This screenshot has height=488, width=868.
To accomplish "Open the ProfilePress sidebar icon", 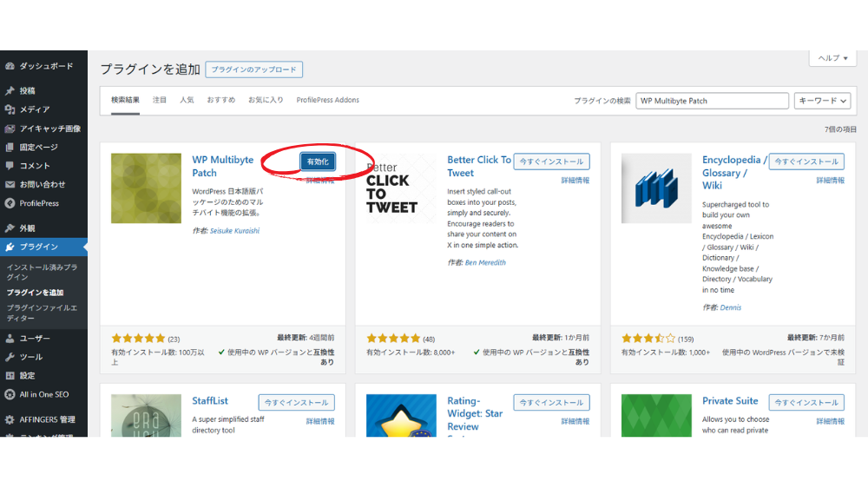I will 10,203.
